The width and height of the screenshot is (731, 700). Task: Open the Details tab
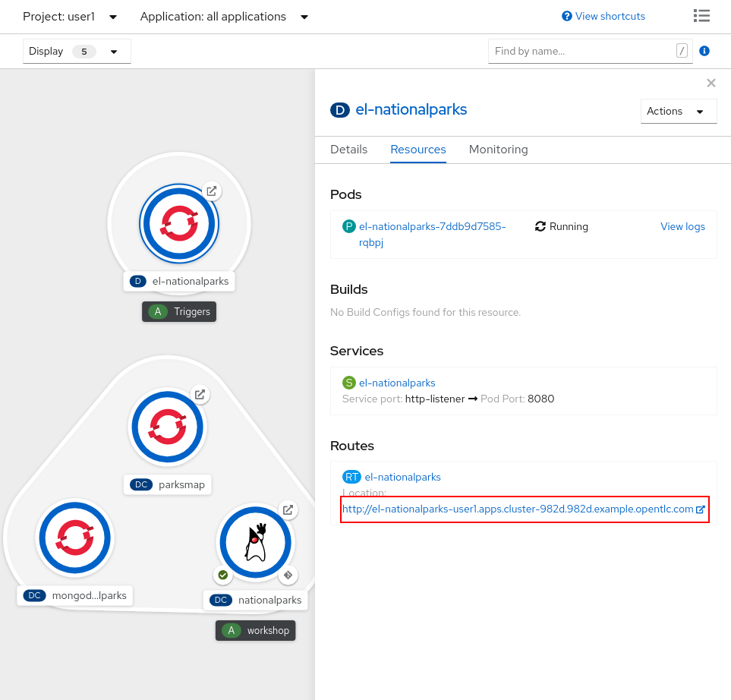[348, 150]
